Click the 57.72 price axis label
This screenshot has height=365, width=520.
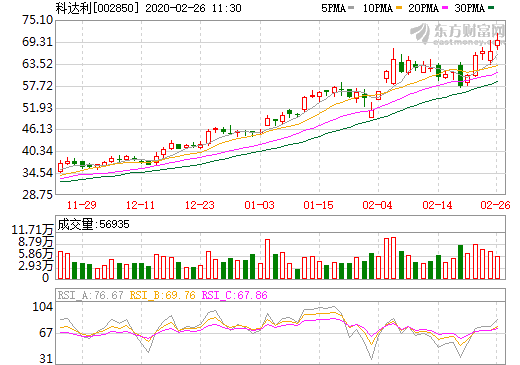(37, 86)
